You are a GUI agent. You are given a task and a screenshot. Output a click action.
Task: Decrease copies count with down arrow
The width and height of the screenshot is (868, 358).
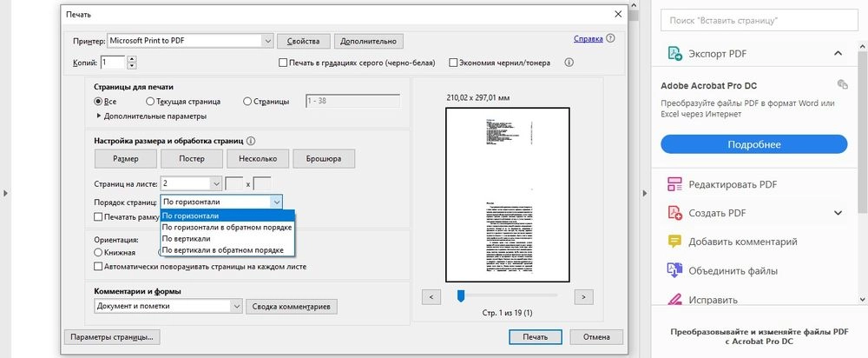[x=132, y=66]
